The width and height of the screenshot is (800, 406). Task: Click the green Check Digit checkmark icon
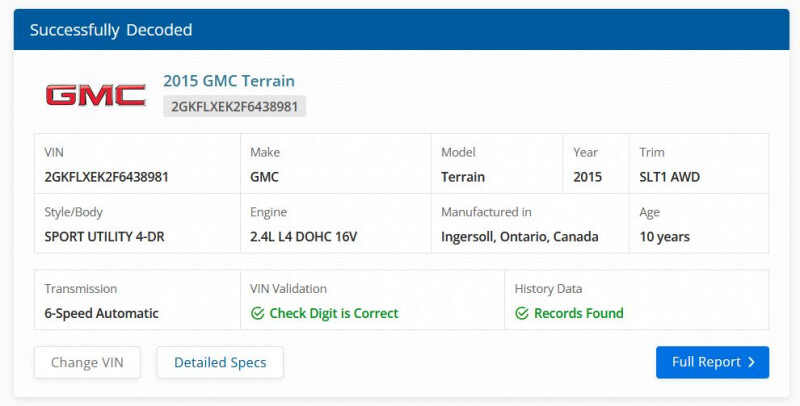coord(257,314)
